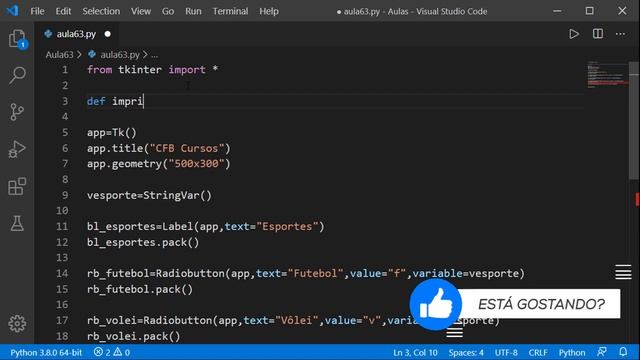
Task: Open the Edit menu
Action: [x=63, y=11]
